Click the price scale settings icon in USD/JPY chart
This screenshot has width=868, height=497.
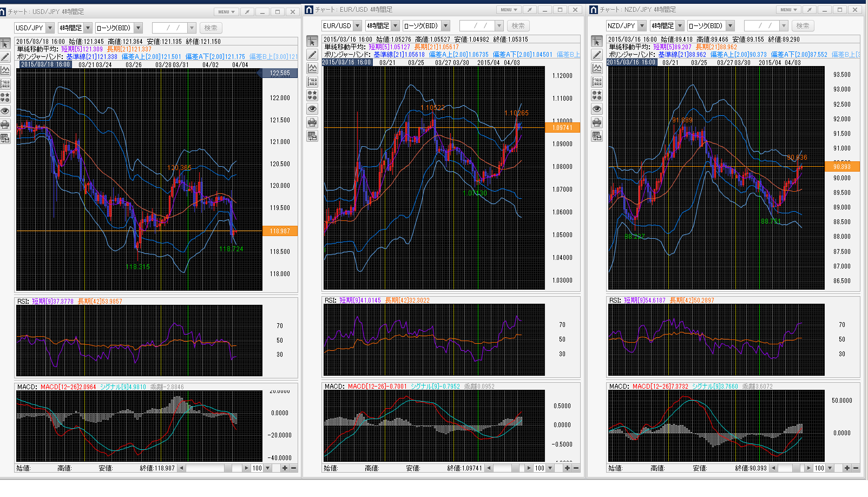5,84
